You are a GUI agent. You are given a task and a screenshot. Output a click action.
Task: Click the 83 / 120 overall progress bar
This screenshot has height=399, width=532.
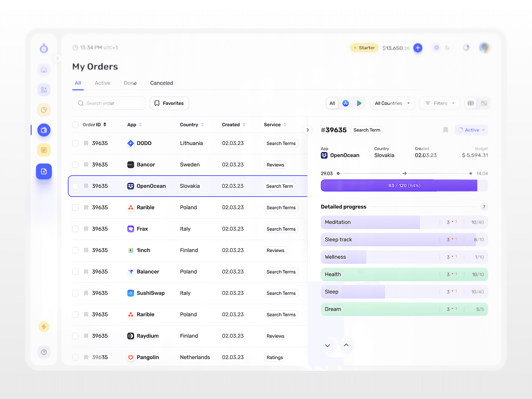(x=404, y=186)
